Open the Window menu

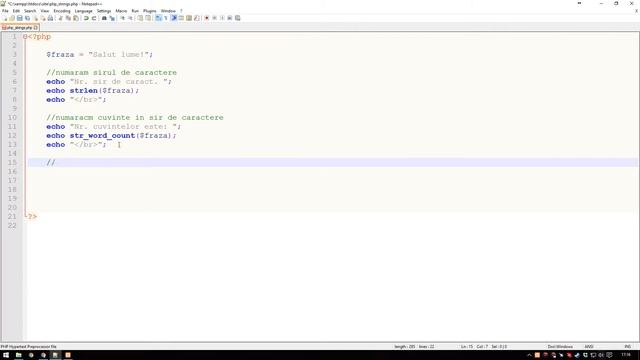point(168,11)
